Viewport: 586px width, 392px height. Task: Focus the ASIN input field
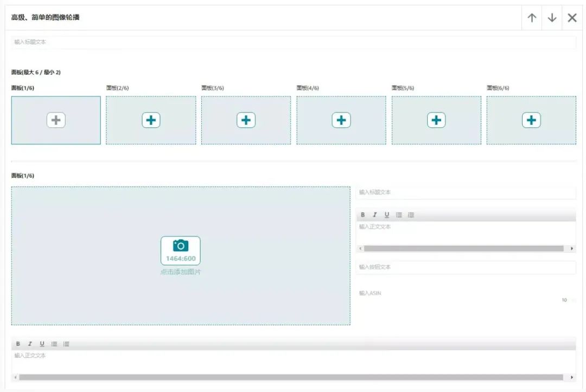tap(466, 293)
